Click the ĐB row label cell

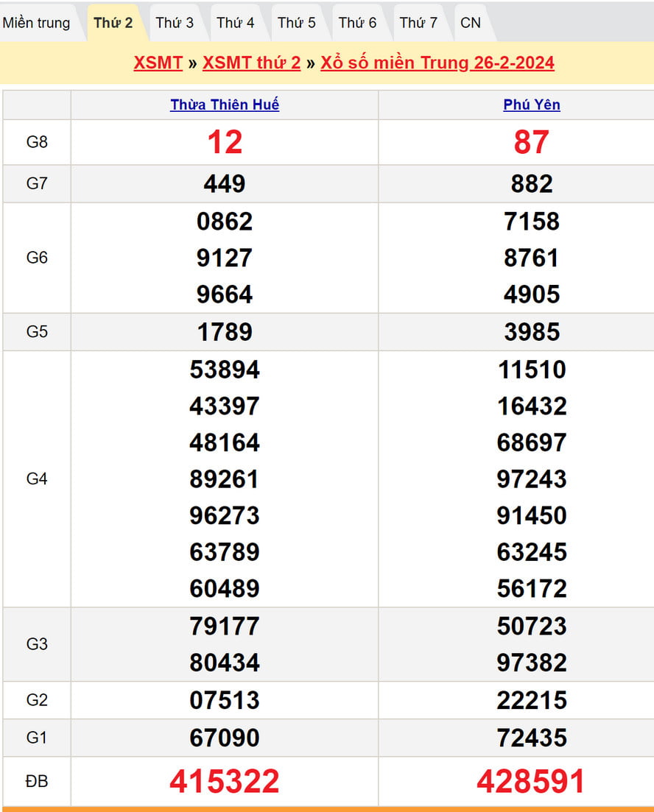tap(37, 781)
